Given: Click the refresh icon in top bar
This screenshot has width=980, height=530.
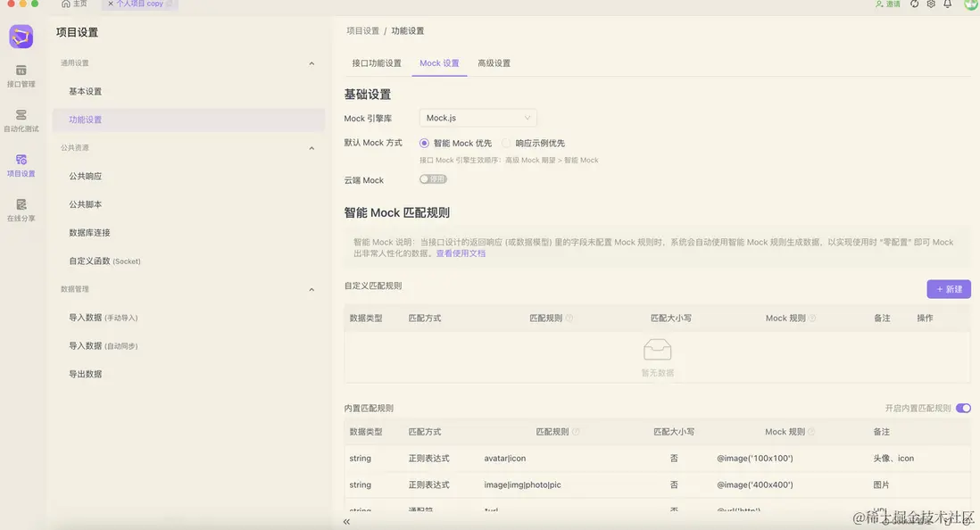Looking at the screenshot, I should [914, 4].
